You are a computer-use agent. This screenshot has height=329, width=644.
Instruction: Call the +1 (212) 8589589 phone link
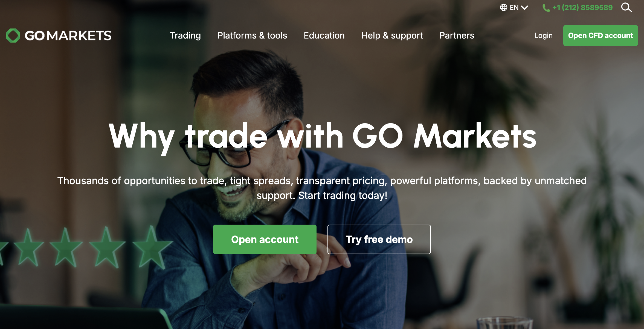point(582,8)
